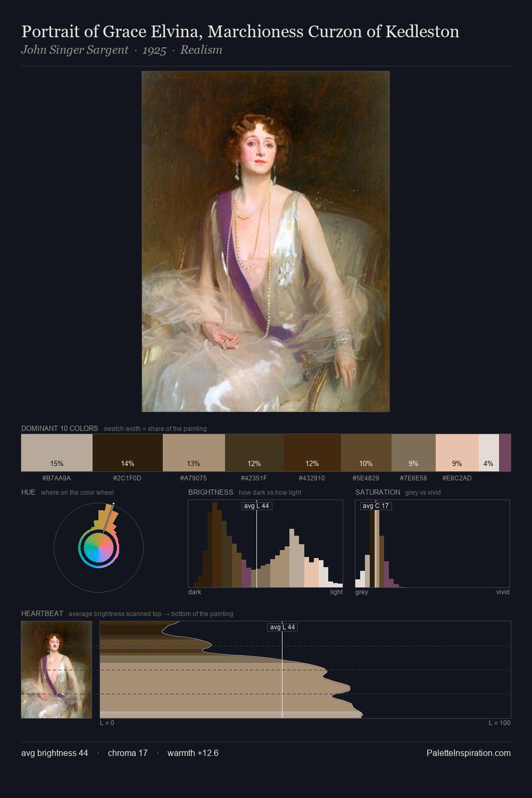Click the first 12% swatch #42351F

pos(254,453)
